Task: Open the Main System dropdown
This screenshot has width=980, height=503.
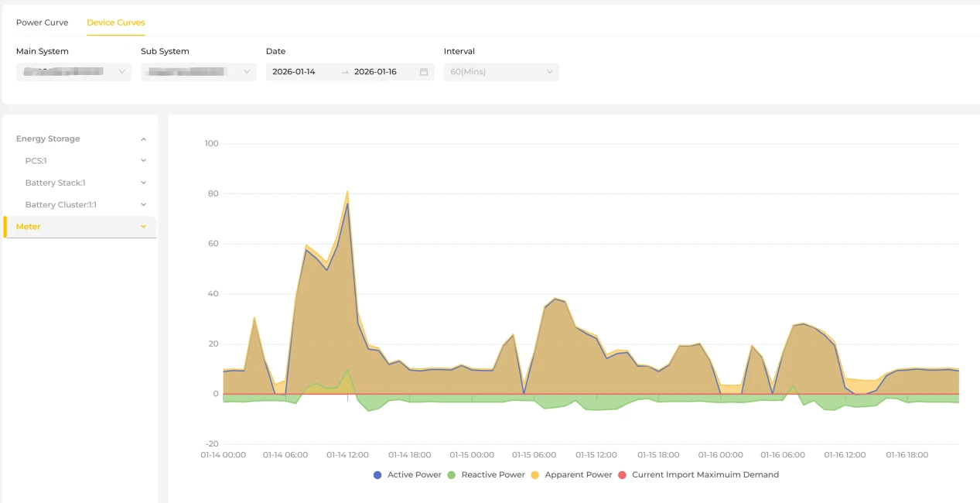Action: (x=73, y=72)
